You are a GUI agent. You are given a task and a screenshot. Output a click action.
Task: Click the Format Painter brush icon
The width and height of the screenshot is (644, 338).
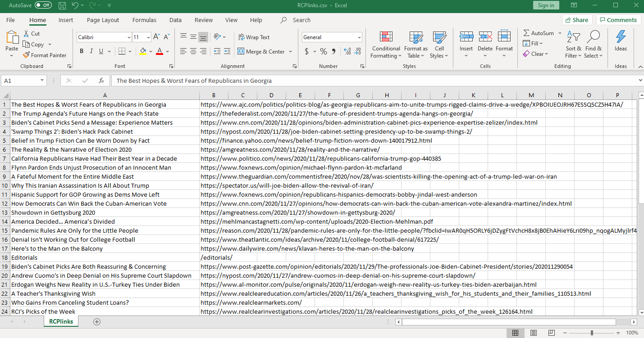point(26,55)
